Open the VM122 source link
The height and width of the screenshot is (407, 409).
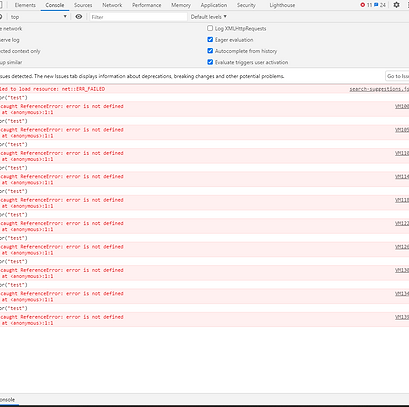[x=402, y=223]
